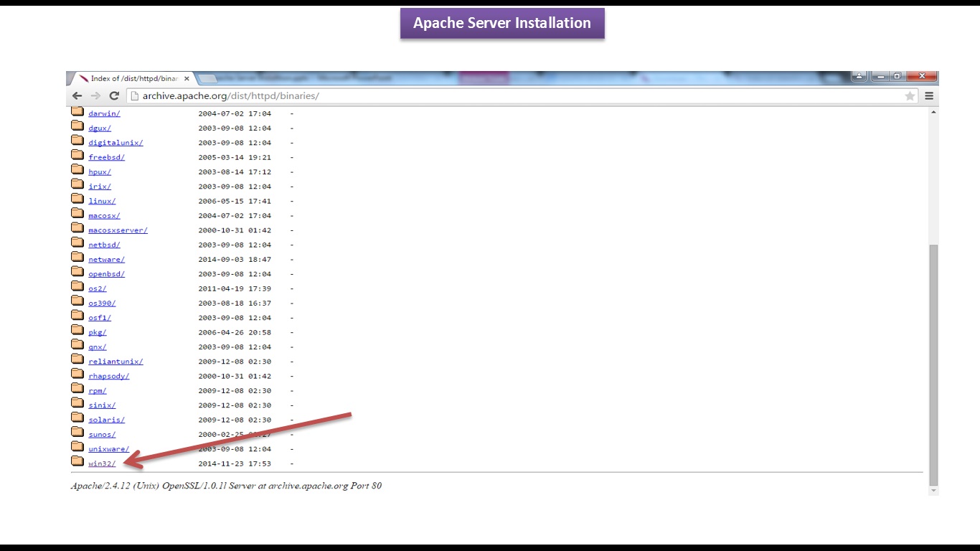Open the unixware/ directory link

point(108,449)
